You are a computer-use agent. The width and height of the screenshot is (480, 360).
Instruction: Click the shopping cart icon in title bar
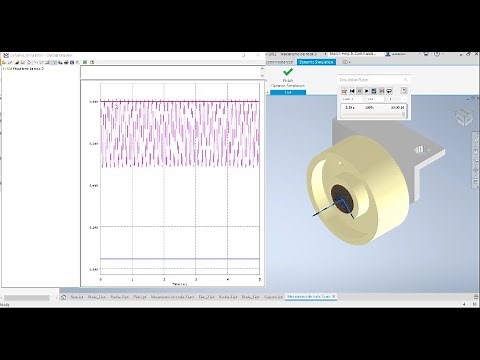pyautogui.click(x=426, y=54)
